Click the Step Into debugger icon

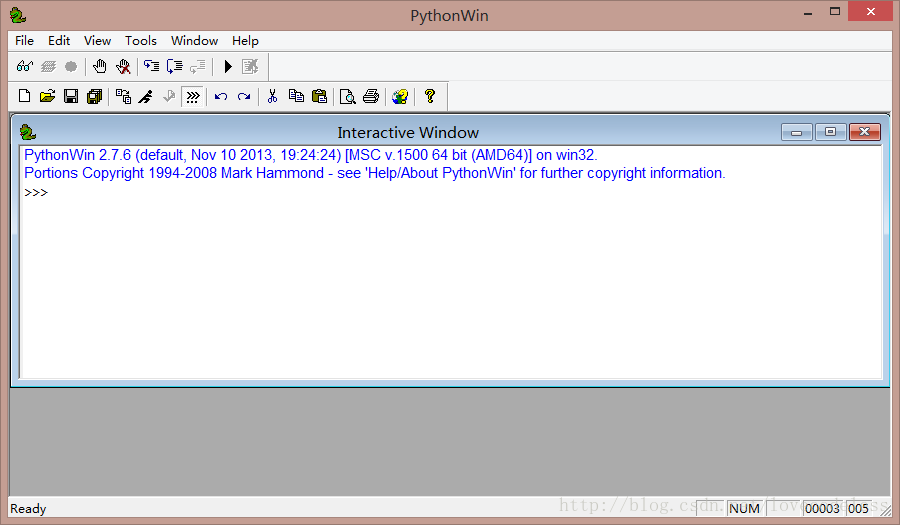point(152,67)
